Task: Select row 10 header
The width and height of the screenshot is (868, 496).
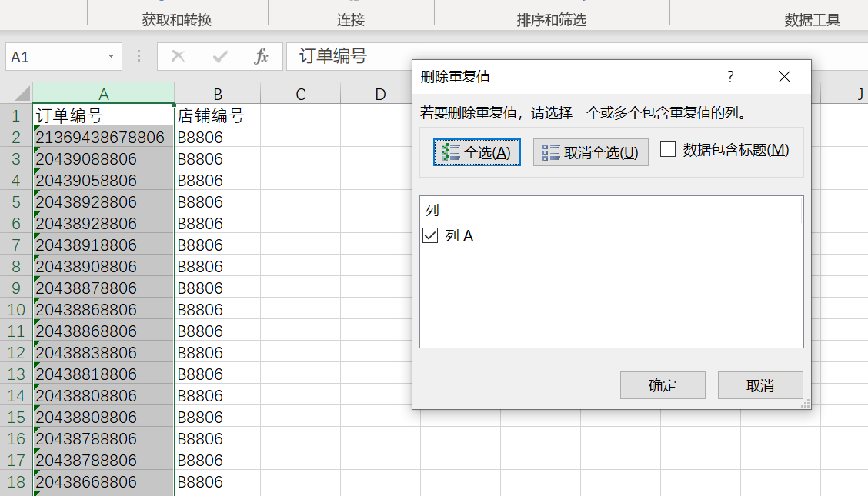Action: (x=16, y=310)
